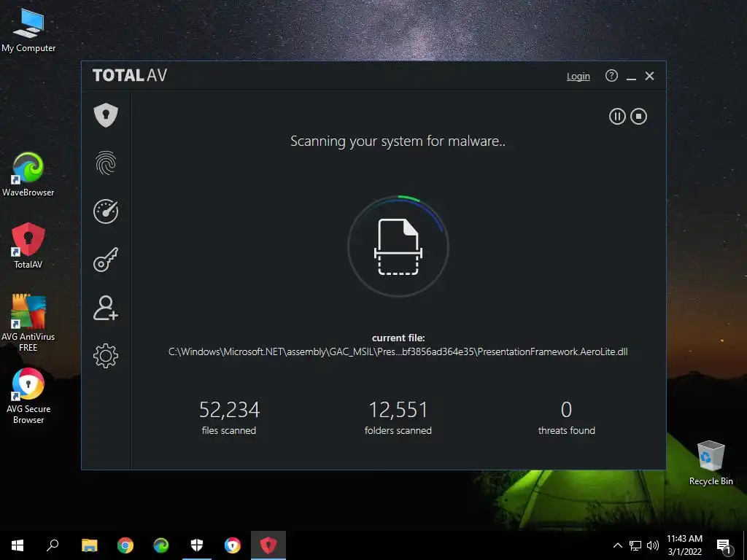747x560 pixels.
Task: Click the circular scan progress indicator
Action: (x=398, y=246)
